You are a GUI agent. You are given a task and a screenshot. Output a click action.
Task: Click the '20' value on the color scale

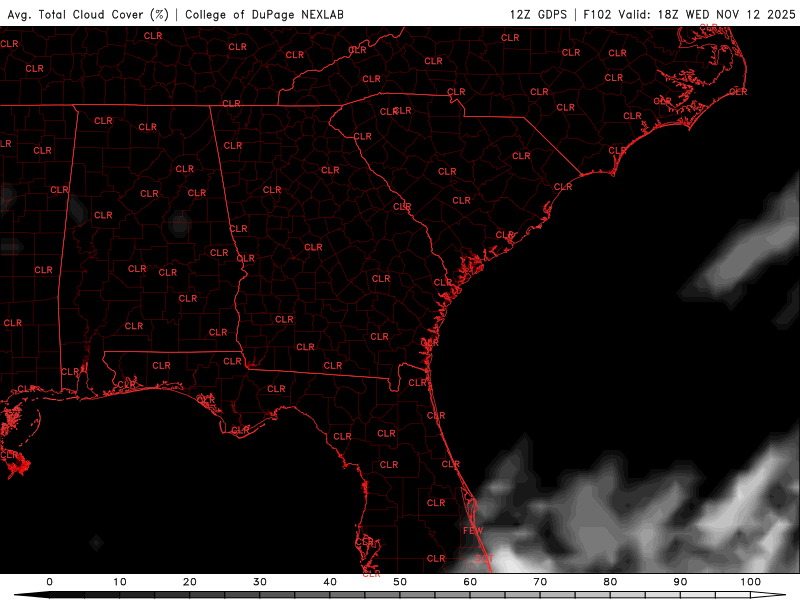190,582
